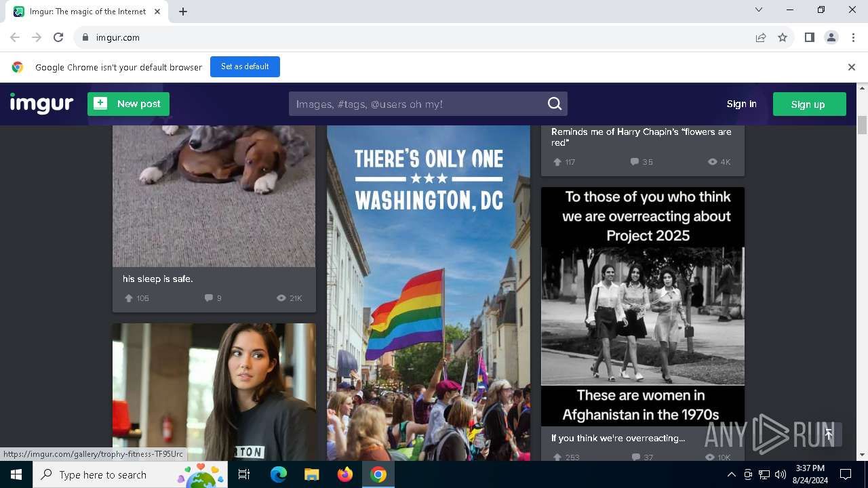Set Chrome as default browser

point(245,66)
